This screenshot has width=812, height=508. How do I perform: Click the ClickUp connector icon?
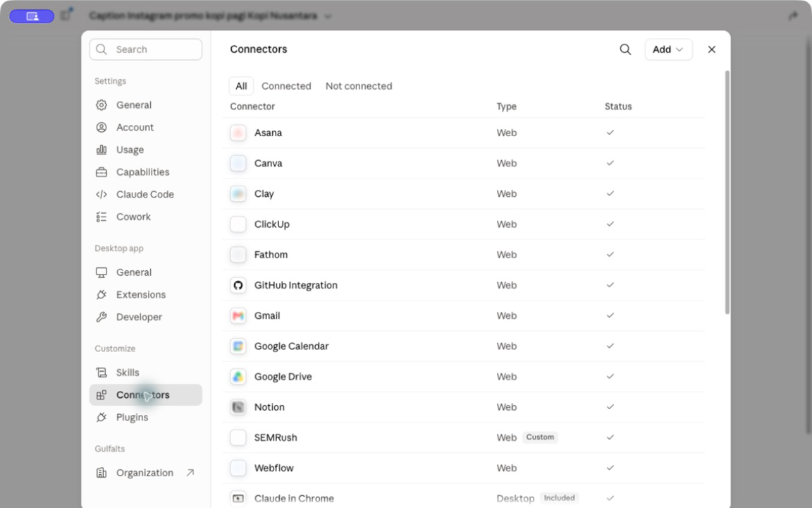tap(238, 224)
